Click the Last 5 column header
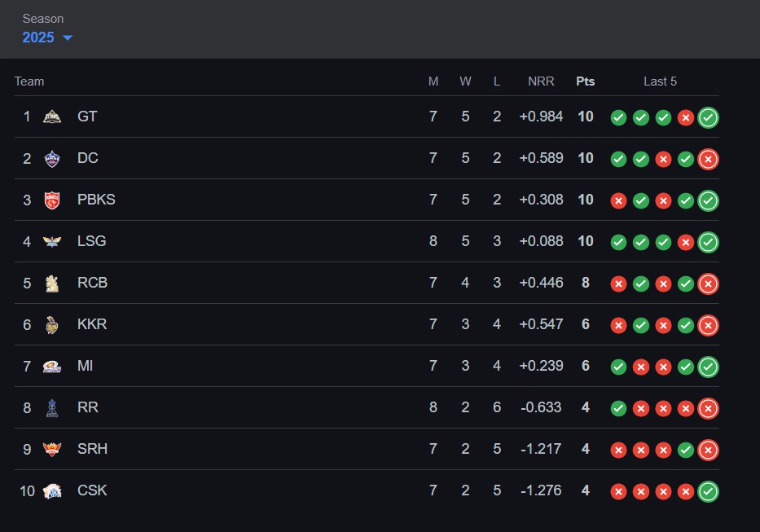 click(x=660, y=81)
